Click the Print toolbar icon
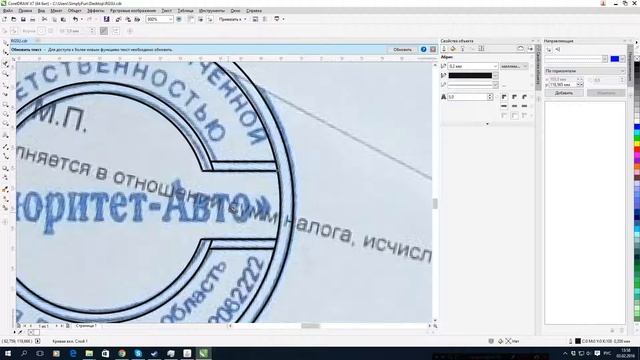 pyautogui.click(x=33, y=19)
